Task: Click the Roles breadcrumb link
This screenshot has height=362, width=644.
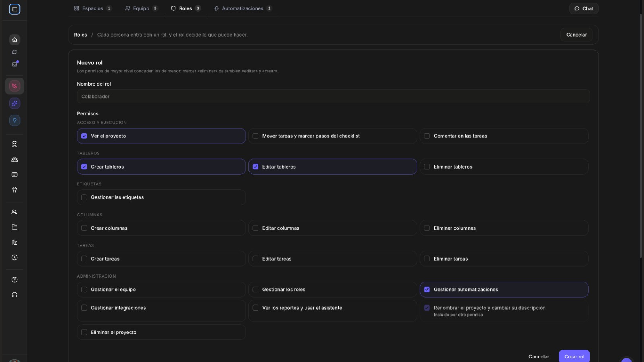Action: pyautogui.click(x=80, y=35)
